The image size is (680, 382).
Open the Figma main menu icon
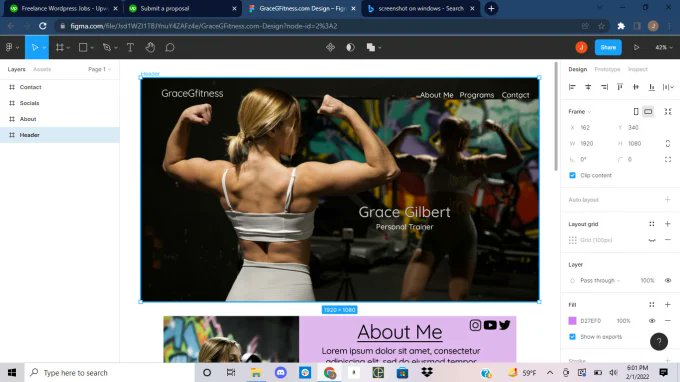(9, 47)
